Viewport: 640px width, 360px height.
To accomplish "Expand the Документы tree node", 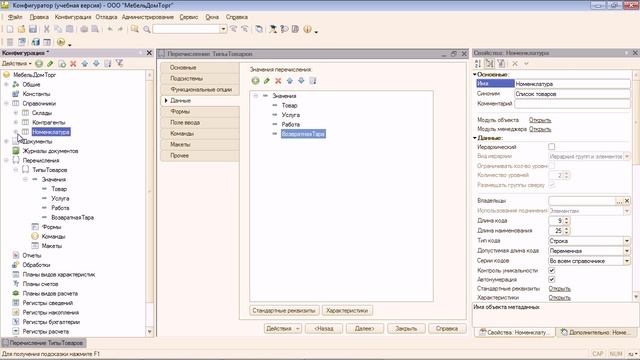I will coord(6,142).
